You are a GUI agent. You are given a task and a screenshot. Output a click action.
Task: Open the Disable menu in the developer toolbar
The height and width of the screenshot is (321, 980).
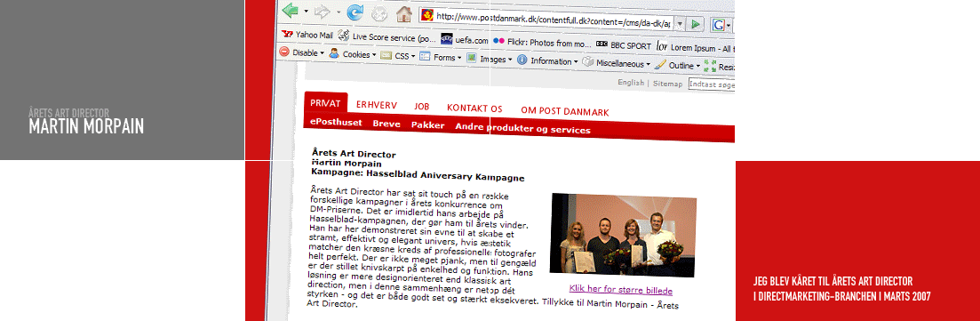[x=302, y=52]
